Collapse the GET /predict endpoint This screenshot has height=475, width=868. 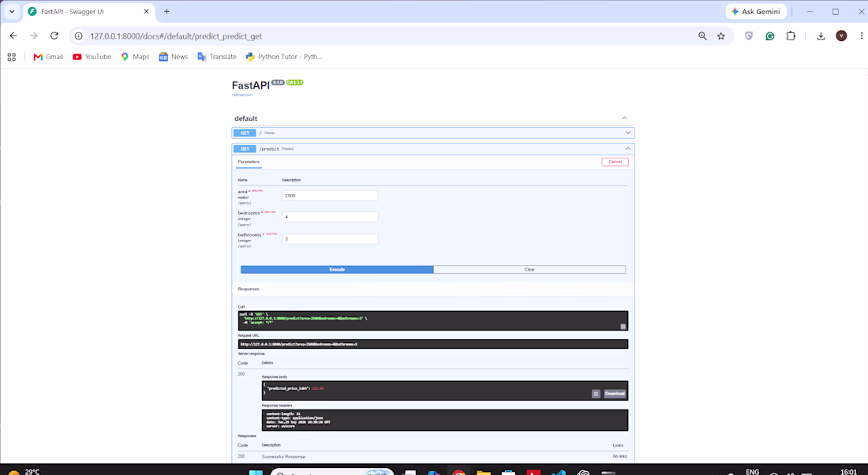click(433, 149)
